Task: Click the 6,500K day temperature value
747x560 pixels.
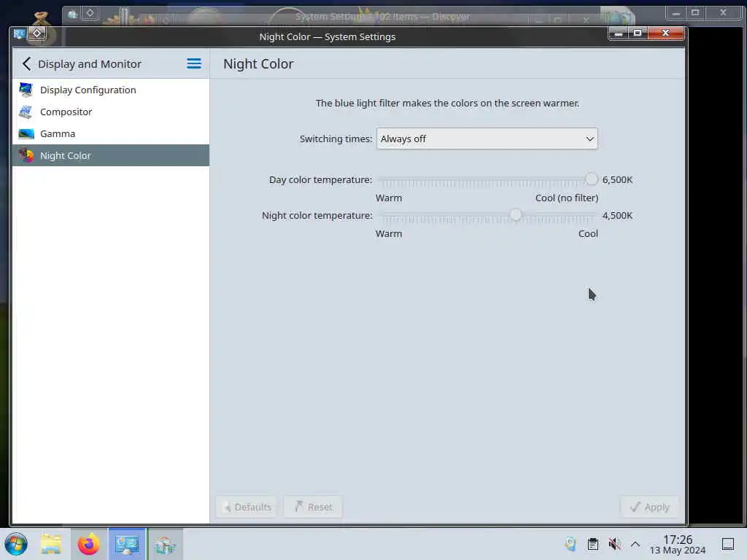Action: pyautogui.click(x=617, y=179)
